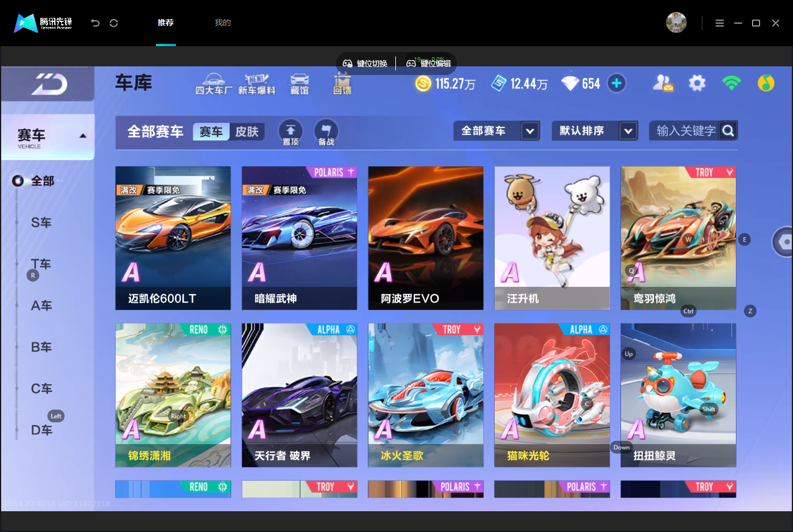Add diamonds with the plus button
The image size is (793, 532).
(x=616, y=83)
